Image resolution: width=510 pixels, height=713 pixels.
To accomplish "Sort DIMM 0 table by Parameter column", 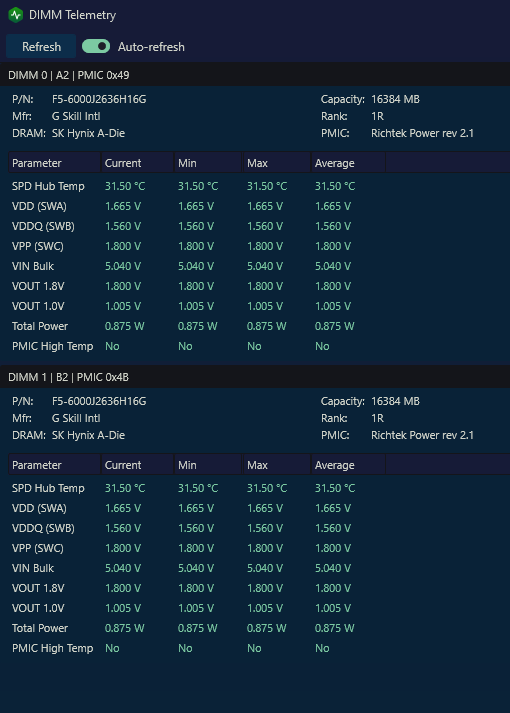I will (54, 163).
